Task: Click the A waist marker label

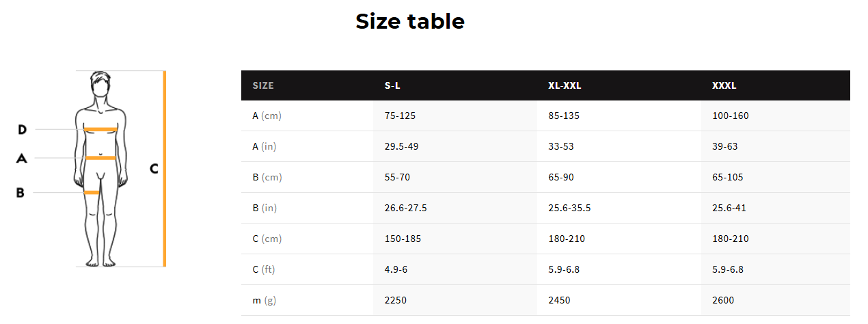Action: coord(21,158)
